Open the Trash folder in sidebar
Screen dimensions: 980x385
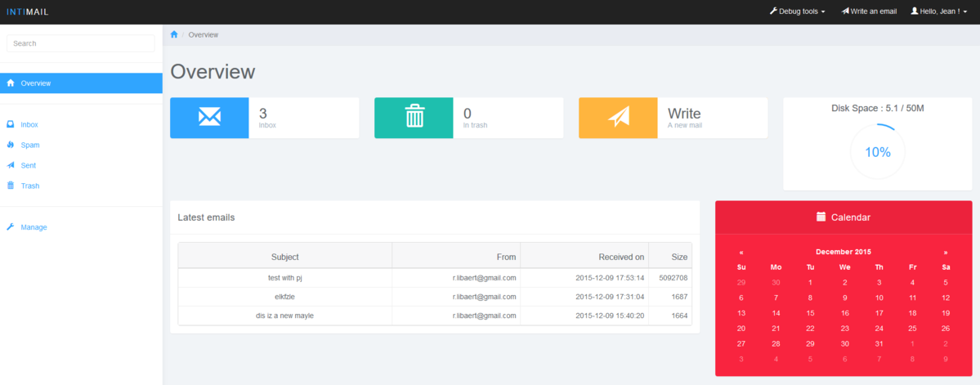[x=29, y=186]
